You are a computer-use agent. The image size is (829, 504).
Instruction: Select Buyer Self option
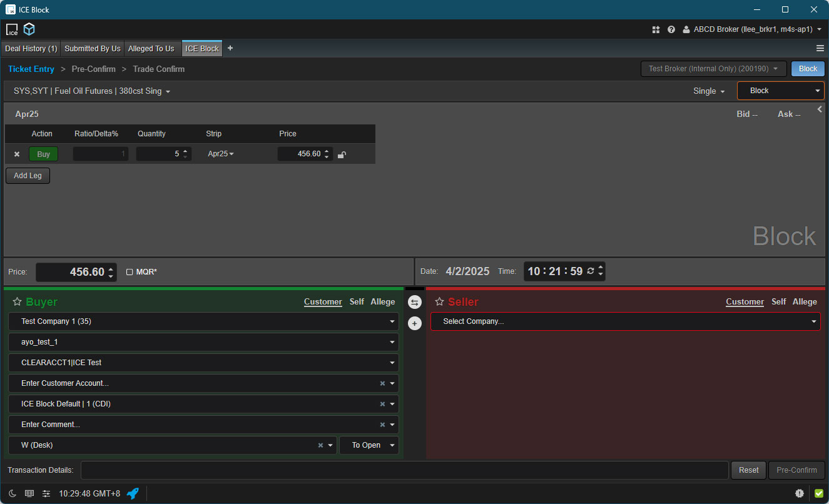pos(357,302)
